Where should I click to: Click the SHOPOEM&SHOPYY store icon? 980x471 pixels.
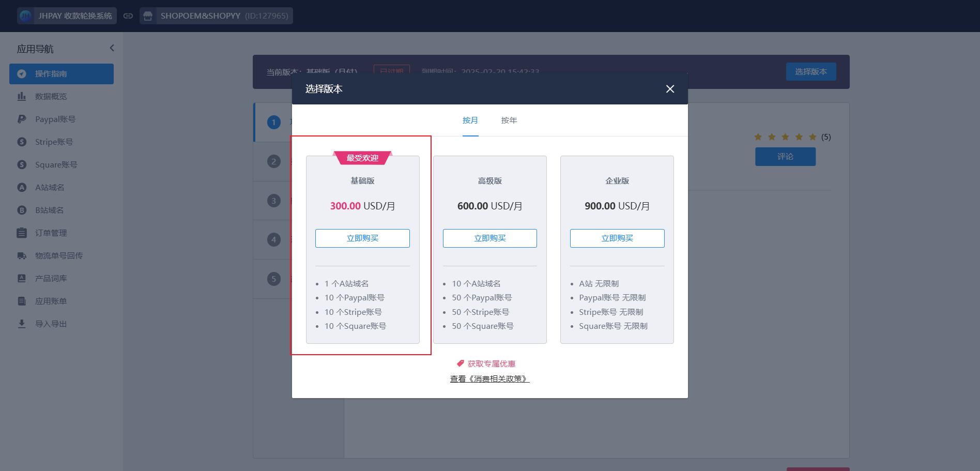[x=148, y=16]
